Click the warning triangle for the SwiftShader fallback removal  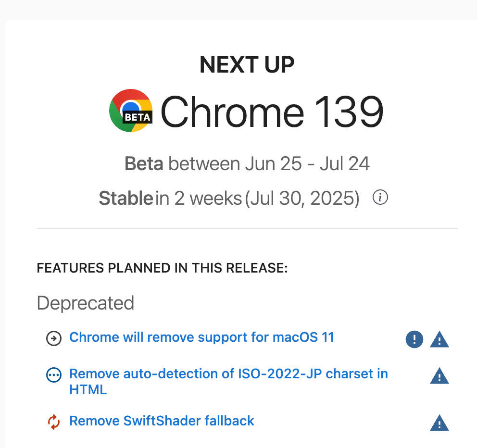pos(439,423)
